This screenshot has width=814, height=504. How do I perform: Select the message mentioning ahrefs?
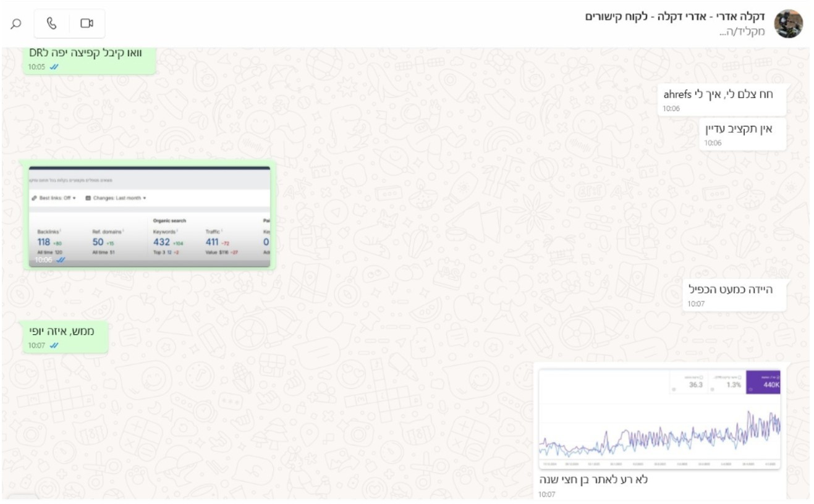[721, 100]
